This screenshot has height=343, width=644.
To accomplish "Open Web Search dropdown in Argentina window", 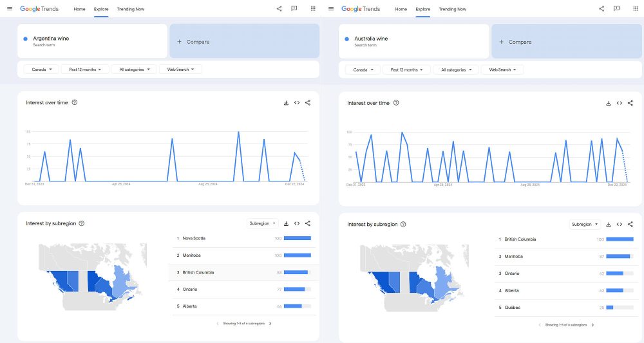I will click(x=180, y=70).
